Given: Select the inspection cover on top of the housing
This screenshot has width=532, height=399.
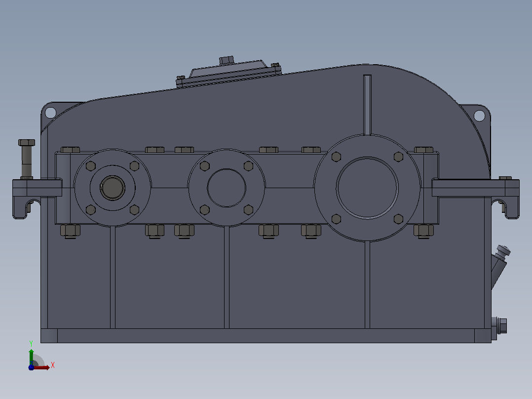Looking at the screenshot, I should pyautogui.click(x=229, y=74).
